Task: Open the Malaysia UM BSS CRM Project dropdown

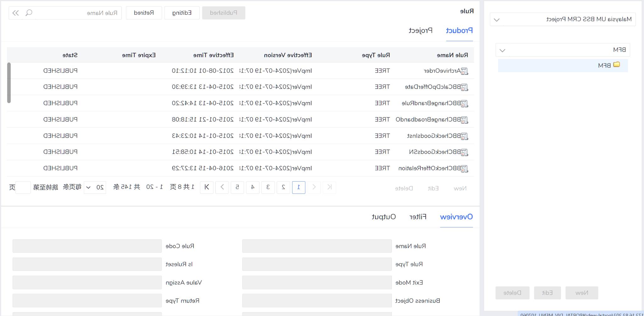Action: (563, 19)
